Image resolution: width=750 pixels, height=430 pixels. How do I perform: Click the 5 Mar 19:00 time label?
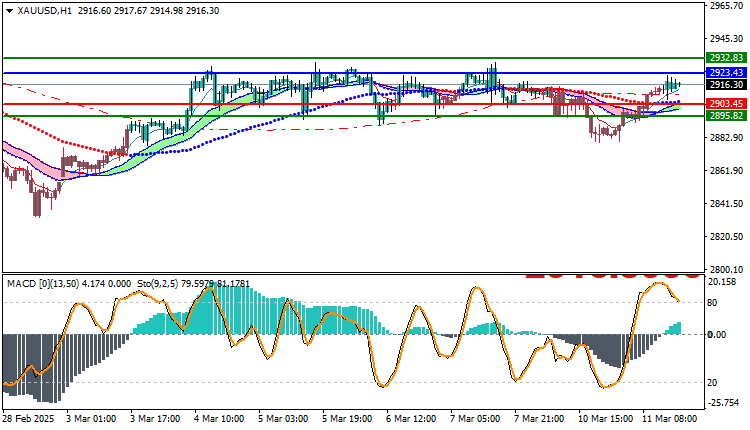(x=347, y=419)
